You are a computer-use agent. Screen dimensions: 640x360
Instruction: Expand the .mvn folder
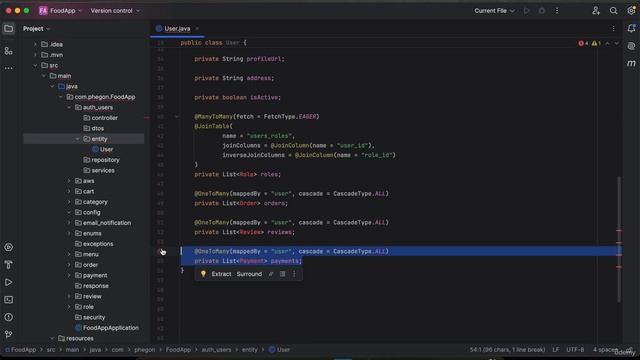tap(35, 55)
